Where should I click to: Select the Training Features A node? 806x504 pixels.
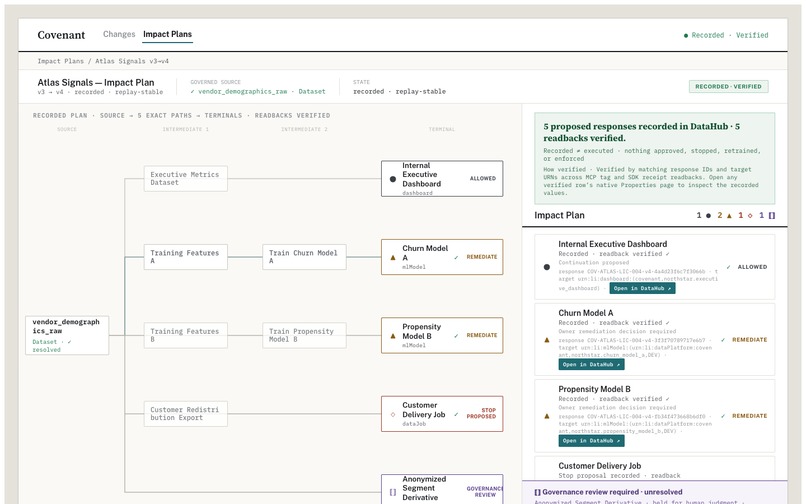(x=186, y=257)
